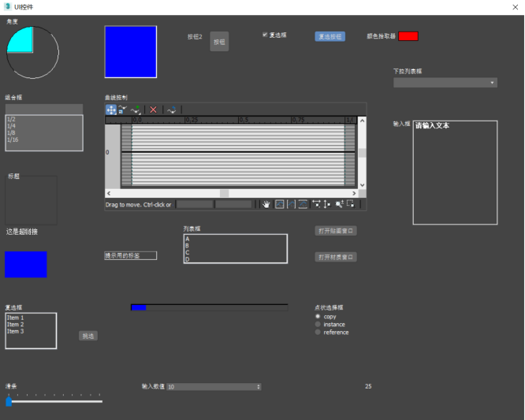Open the 这是超链接 hyperlink
Image resolution: width=525 pixels, height=420 pixels.
tap(22, 232)
